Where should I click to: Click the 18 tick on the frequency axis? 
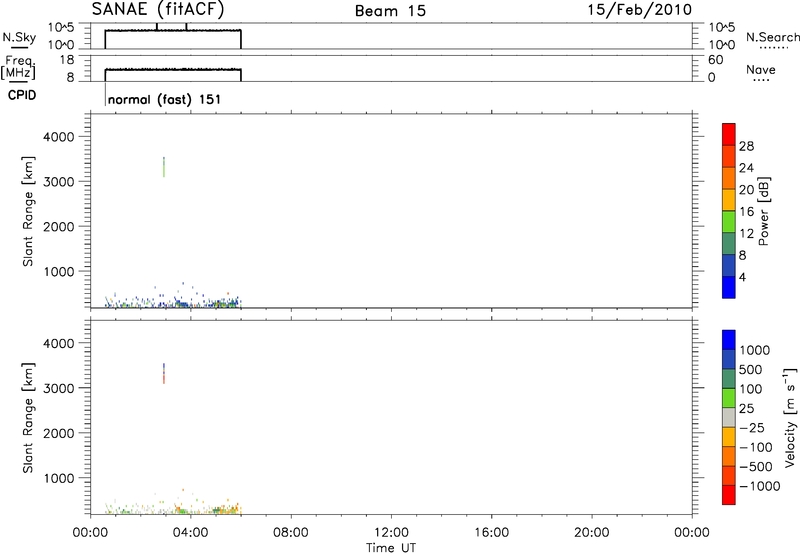click(67, 60)
